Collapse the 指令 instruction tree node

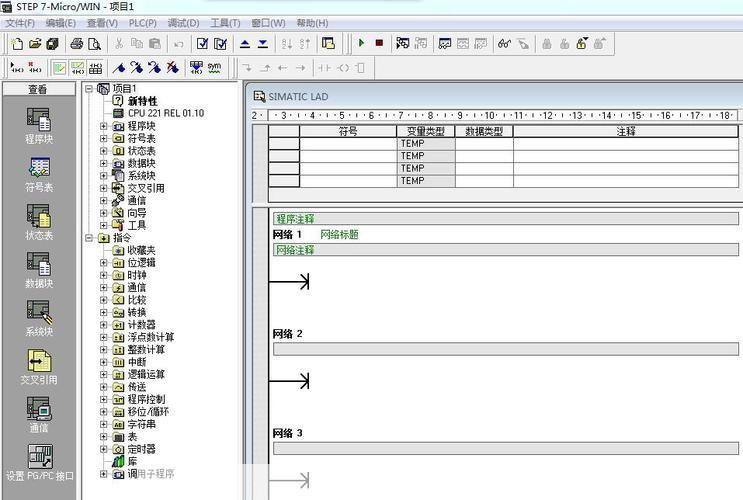(89, 238)
